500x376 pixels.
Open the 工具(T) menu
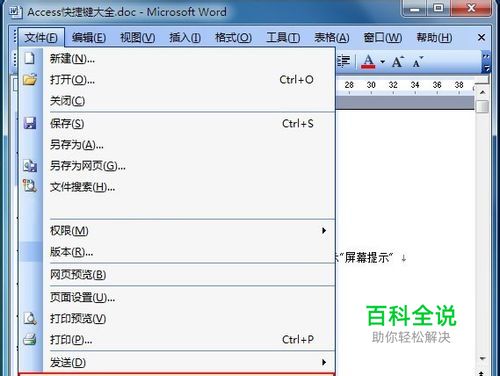[283, 38]
